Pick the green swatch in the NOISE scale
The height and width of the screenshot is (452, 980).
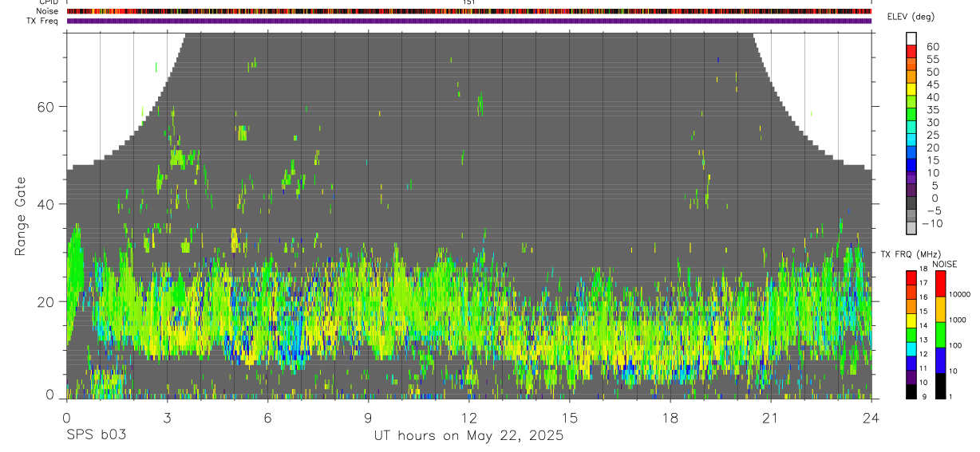[x=940, y=335]
